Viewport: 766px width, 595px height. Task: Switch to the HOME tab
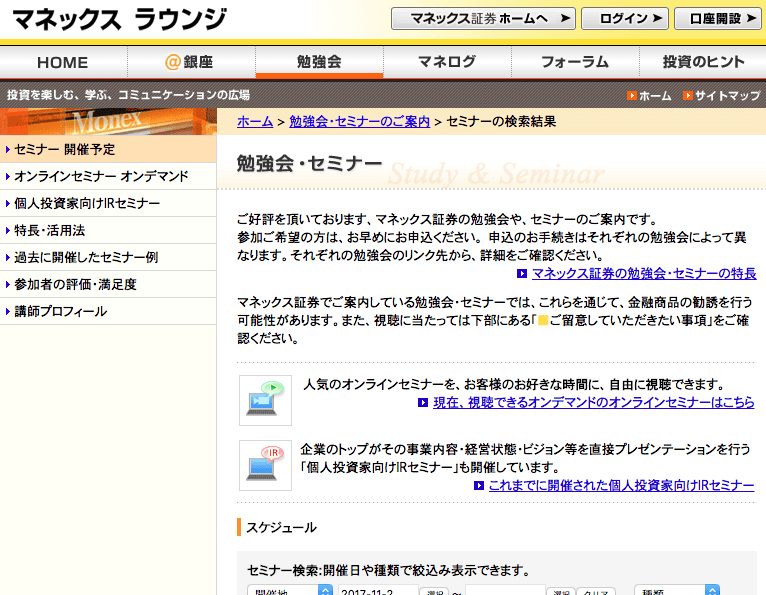pyautogui.click(x=63, y=62)
